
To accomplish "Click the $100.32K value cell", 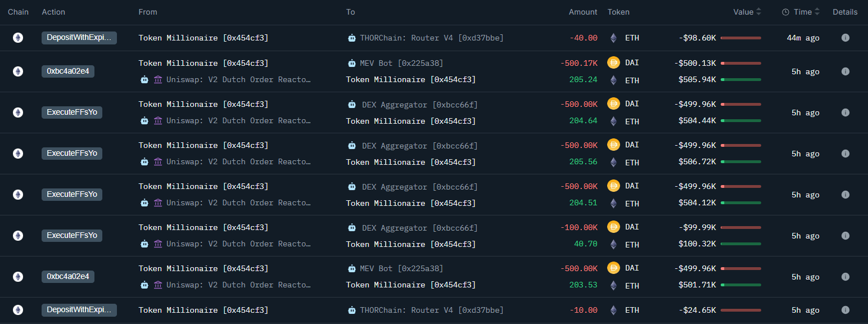I will (x=697, y=244).
